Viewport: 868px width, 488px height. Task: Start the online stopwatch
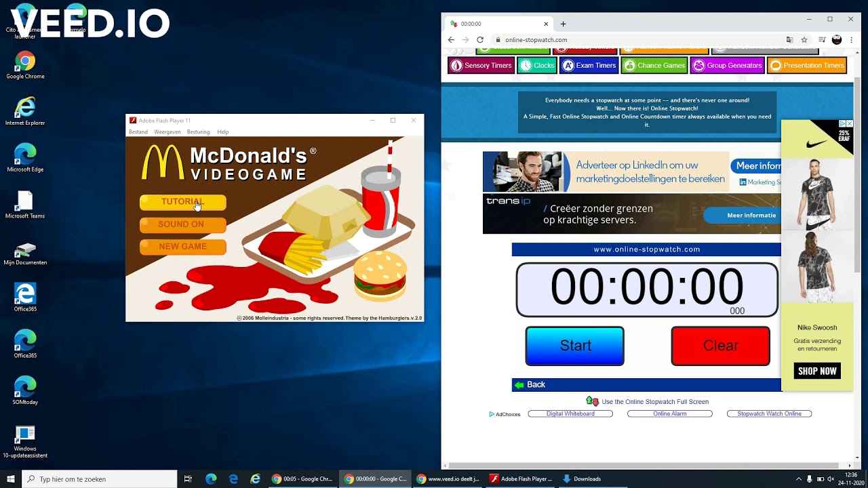tap(575, 346)
